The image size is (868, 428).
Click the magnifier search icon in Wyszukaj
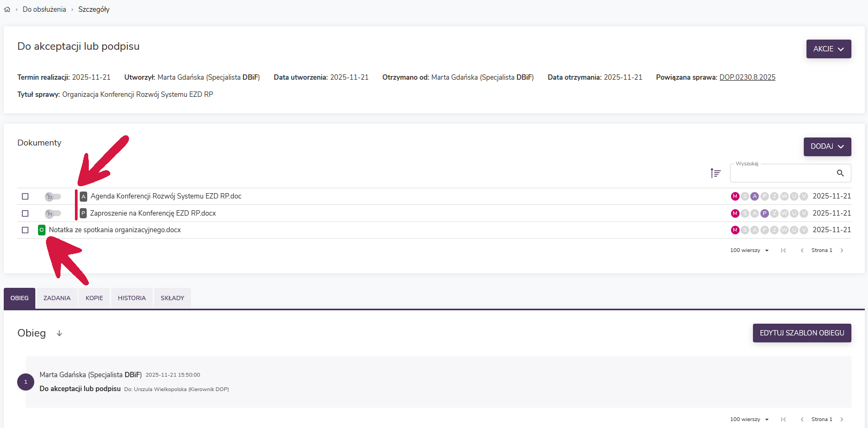tap(840, 173)
